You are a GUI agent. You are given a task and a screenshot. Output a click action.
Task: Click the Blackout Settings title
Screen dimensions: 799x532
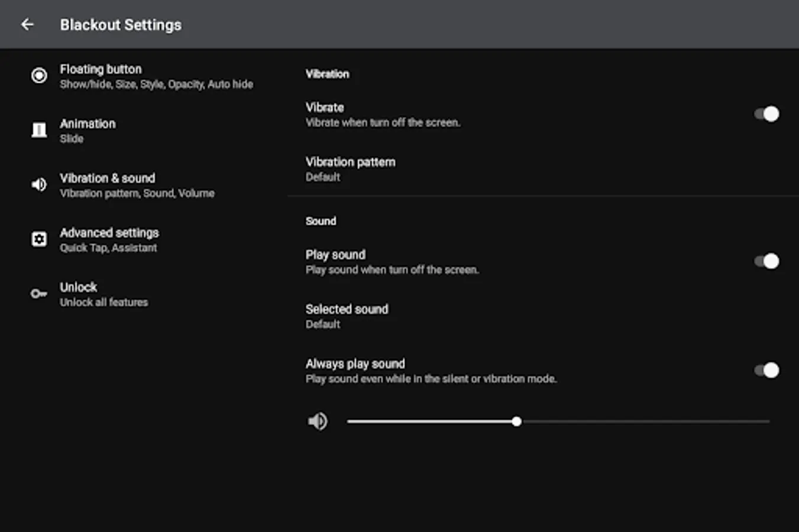click(x=121, y=25)
